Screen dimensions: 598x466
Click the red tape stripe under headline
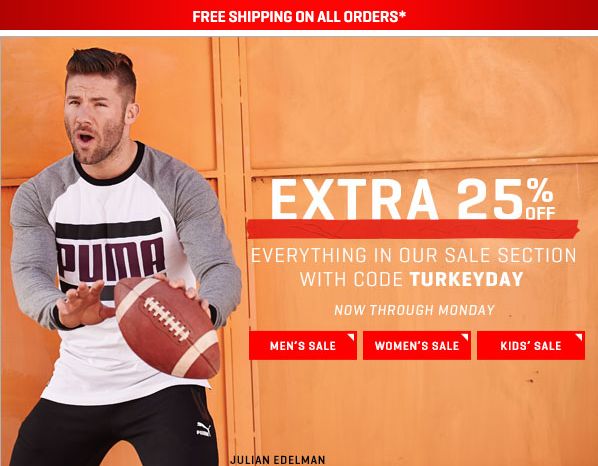coord(413,229)
